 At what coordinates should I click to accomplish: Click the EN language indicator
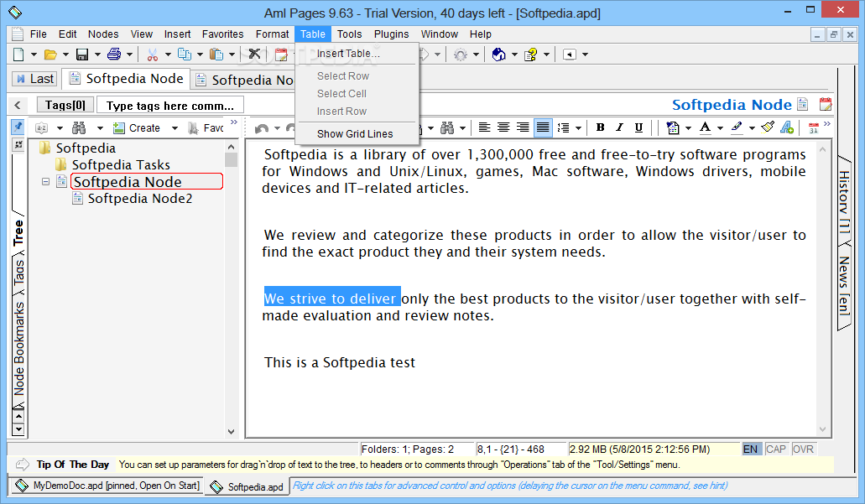click(x=751, y=449)
